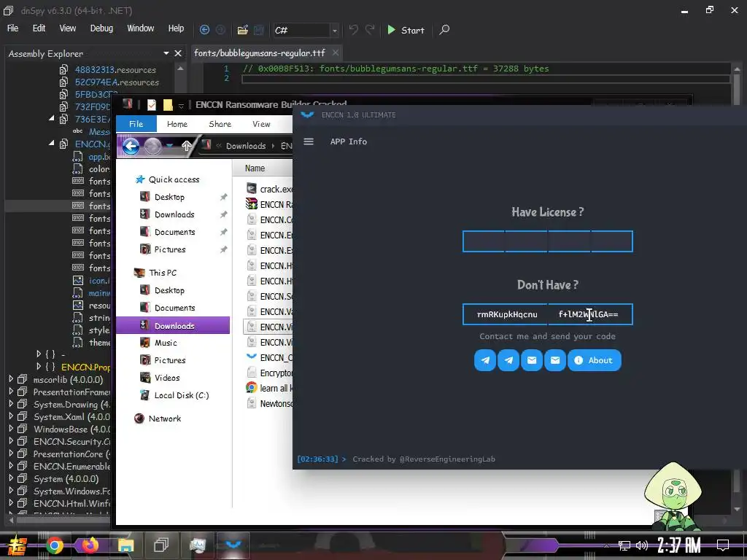
Task: Open Assembly Explorer panel options dropdown arrow
Action: click(166, 53)
